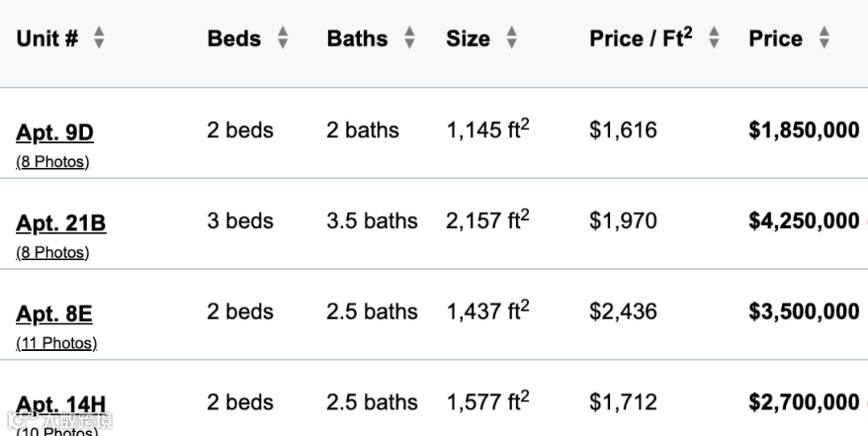
Task: Open the Apt. 14H listing link
Action: pyautogui.click(x=61, y=403)
